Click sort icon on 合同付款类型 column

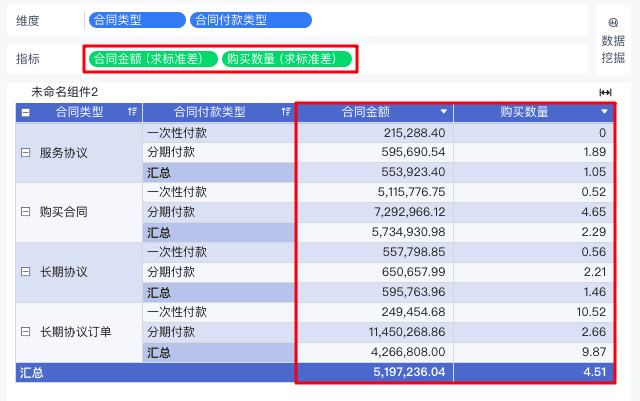[x=287, y=112]
